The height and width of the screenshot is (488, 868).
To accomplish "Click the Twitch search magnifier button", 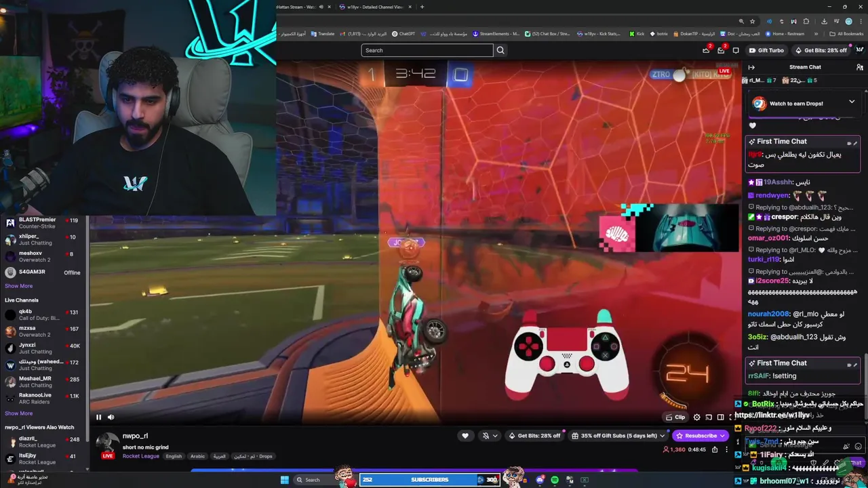I will pyautogui.click(x=500, y=50).
